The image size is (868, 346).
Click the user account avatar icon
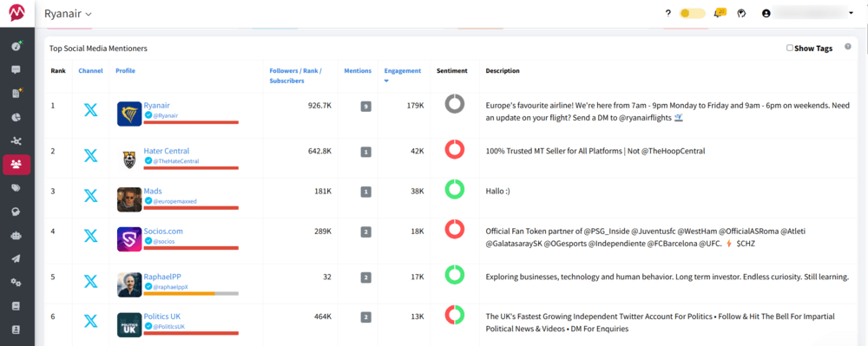click(766, 13)
